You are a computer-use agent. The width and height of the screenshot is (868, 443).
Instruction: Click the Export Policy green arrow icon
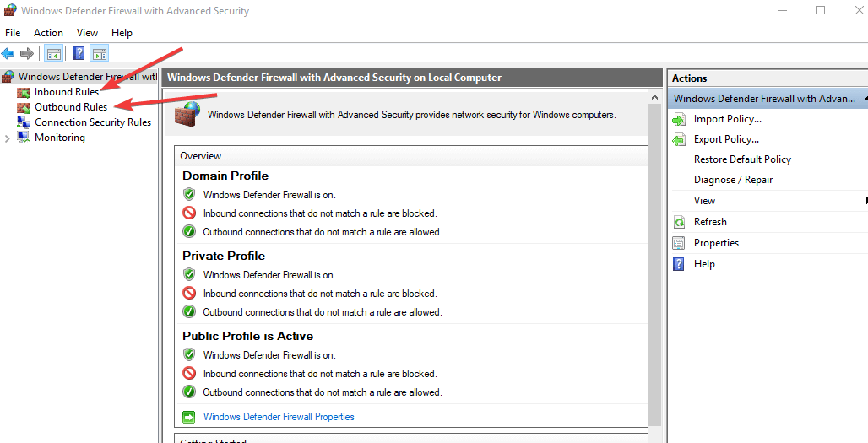pyautogui.click(x=679, y=139)
